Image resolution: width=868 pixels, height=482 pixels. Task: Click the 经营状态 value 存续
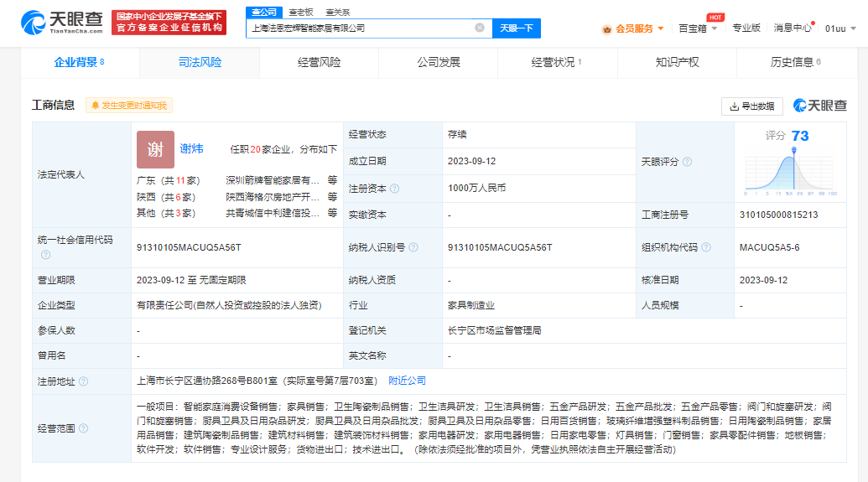[x=457, y=134]
